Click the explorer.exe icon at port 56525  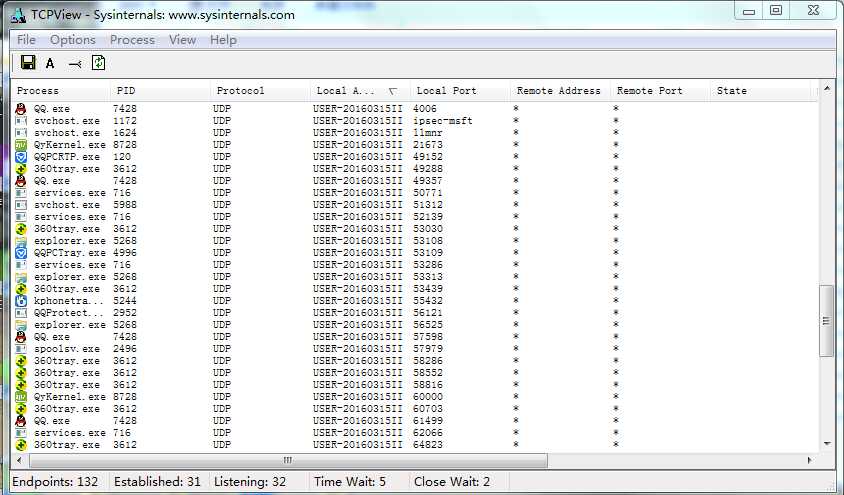click(x=20, y=324)
